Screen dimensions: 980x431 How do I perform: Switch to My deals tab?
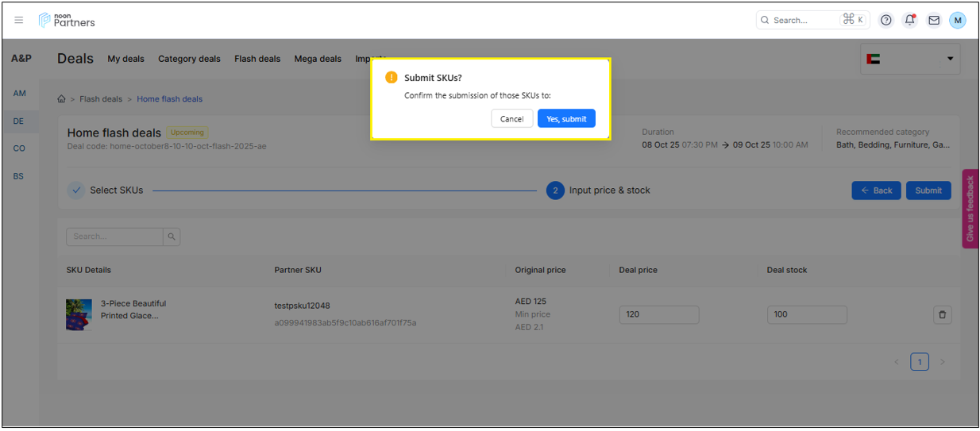tap(125, 59)
